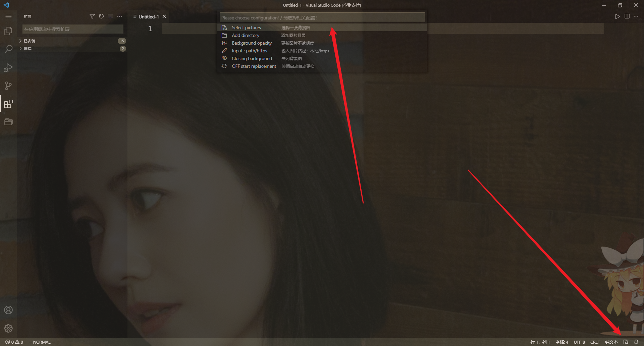
Task: Select language mode plain text
Action: [x=611, y=342]
